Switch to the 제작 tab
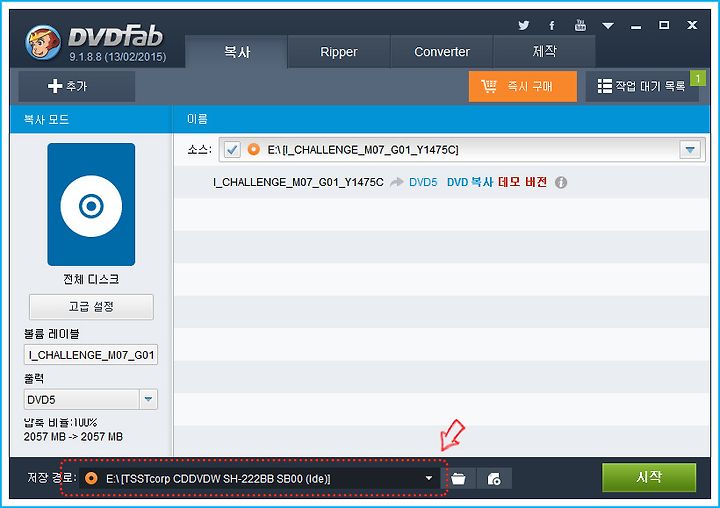720x508 pixels. [x=545, y=52]
